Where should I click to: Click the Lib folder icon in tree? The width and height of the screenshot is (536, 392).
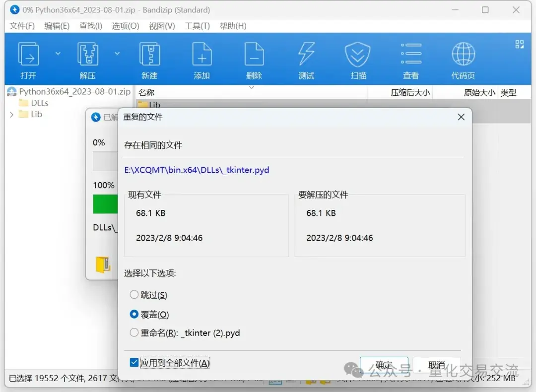23,114
